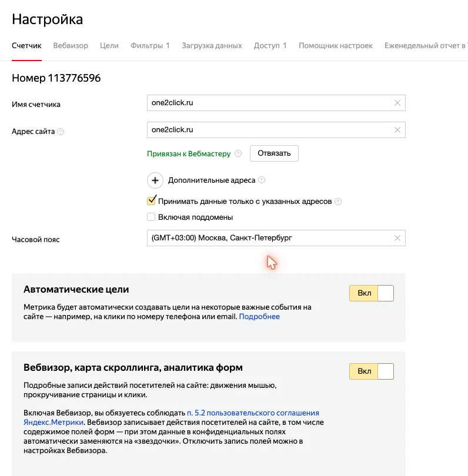Switch to the Вебвизор tab
Viewport: 468px width, 476px height.
pyautogui.click(x=71, y=45)
